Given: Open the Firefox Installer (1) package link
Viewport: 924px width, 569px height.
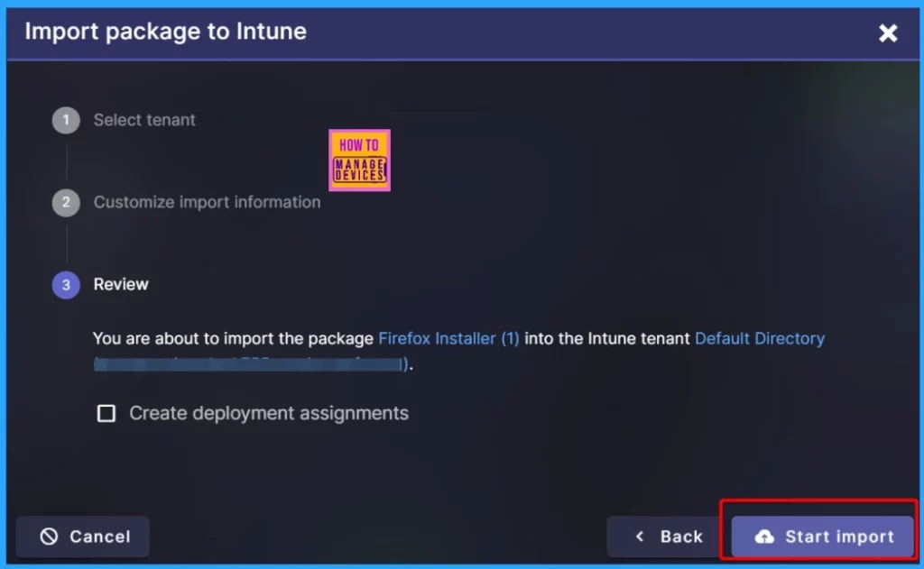Looking at the screenshot, I should [x=448, y=339].
